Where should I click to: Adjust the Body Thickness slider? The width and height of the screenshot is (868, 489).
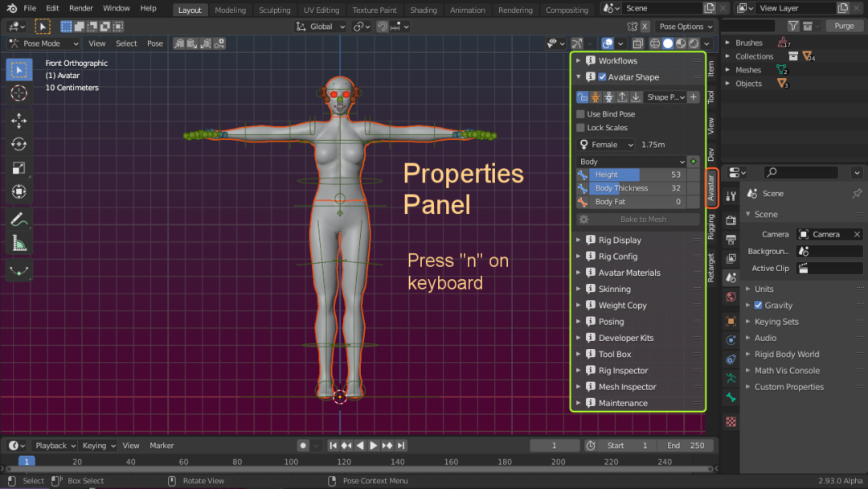[x=637, y=188]
